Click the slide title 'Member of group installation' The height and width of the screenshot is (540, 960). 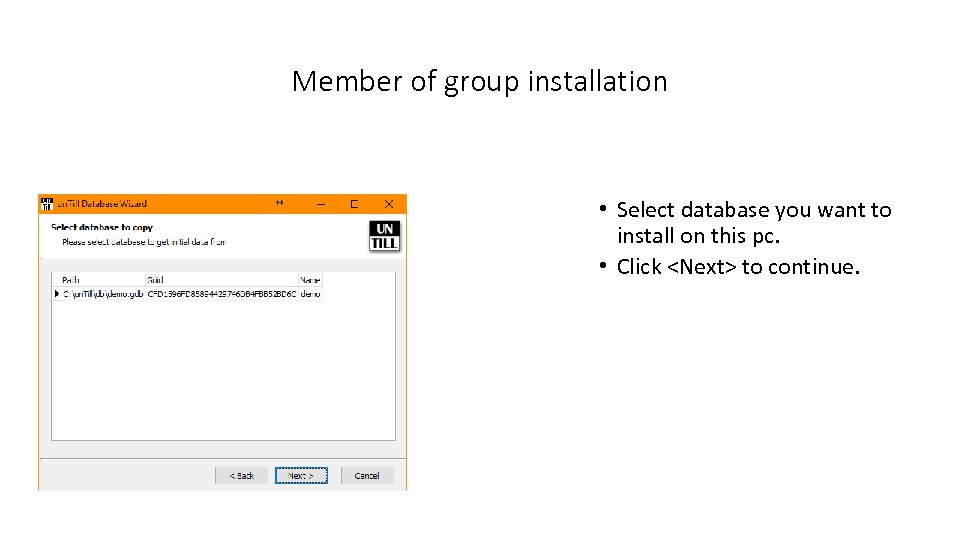(x=479, y=81)
